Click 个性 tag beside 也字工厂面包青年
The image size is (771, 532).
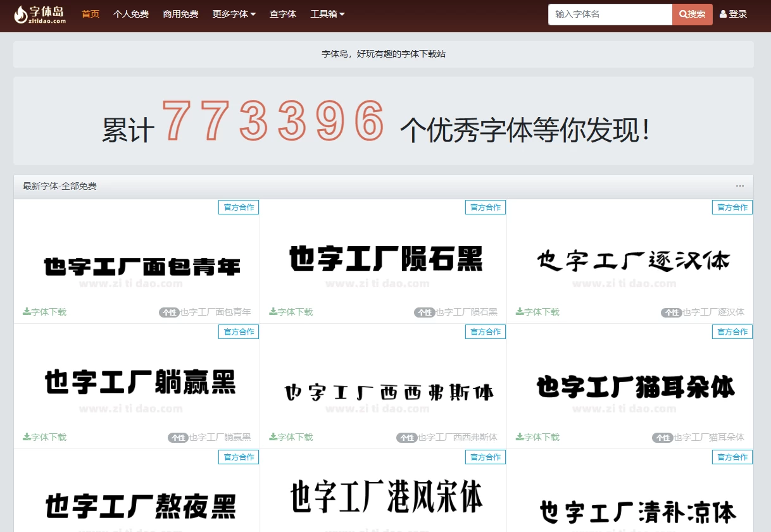pyautogui.click(x=169, y=312)
